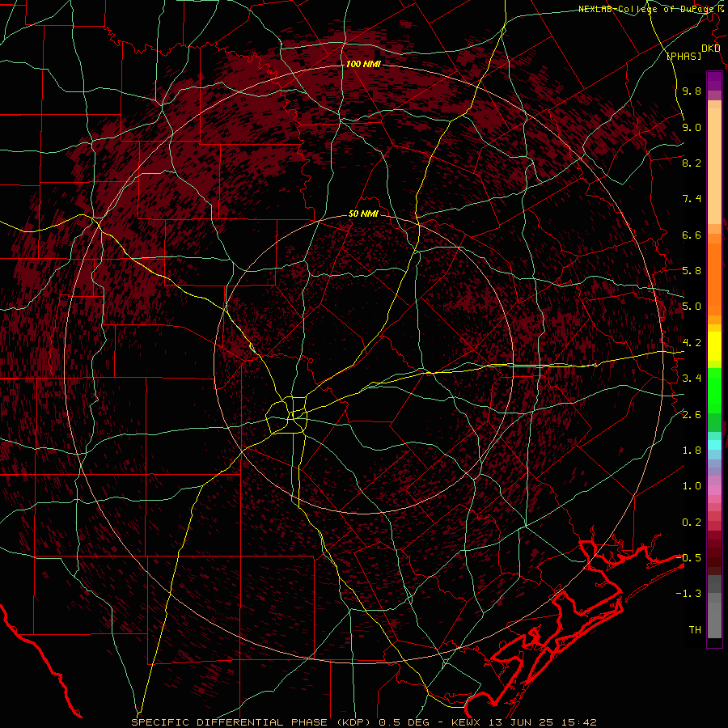Click the 4.2 scale value
This screenshot has width=728, height=728.
coord(692,343)
